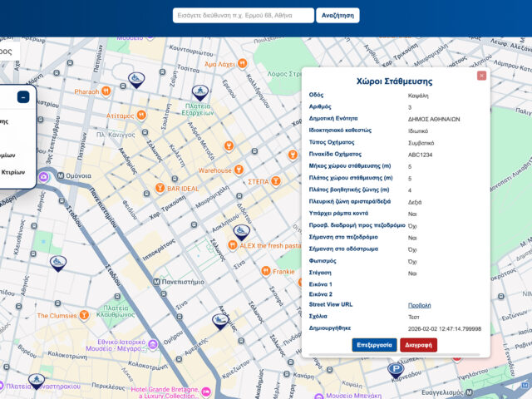The image size is (532, 399).
Task: Click the license plate value ABC1234
Action: [420, 155]
